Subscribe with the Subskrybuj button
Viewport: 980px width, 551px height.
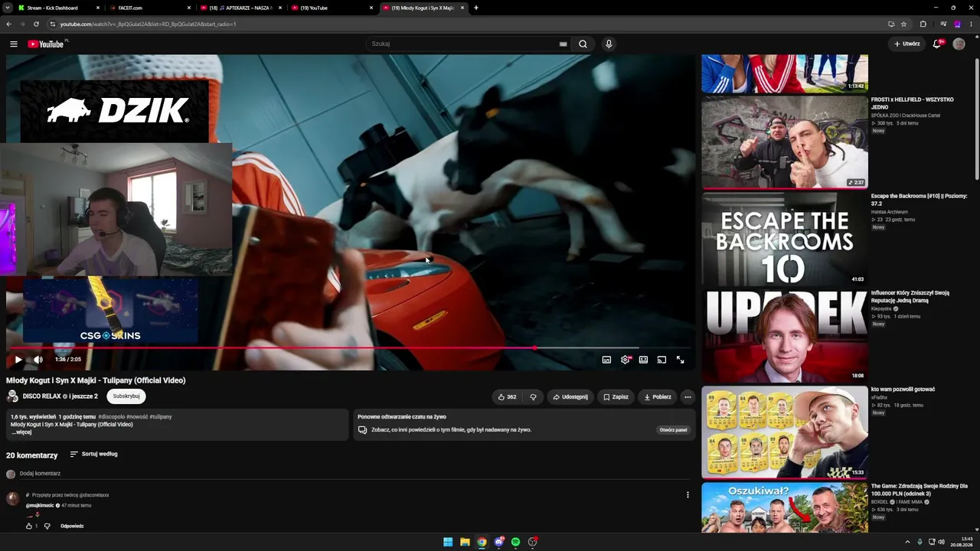126,396
